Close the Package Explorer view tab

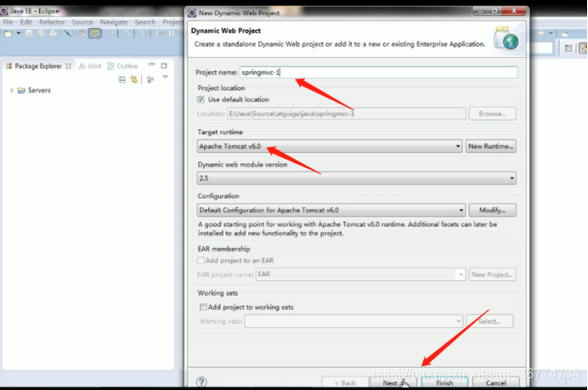[x=68, y=66]
